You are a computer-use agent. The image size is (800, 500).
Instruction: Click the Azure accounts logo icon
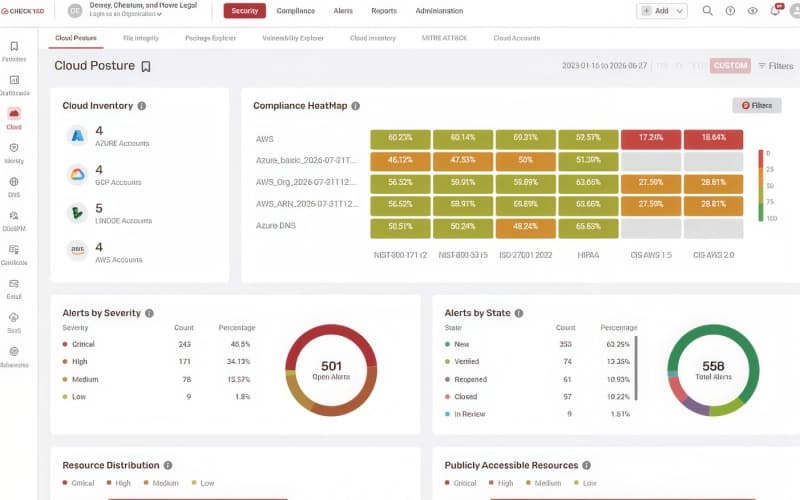tap(78, 136)
